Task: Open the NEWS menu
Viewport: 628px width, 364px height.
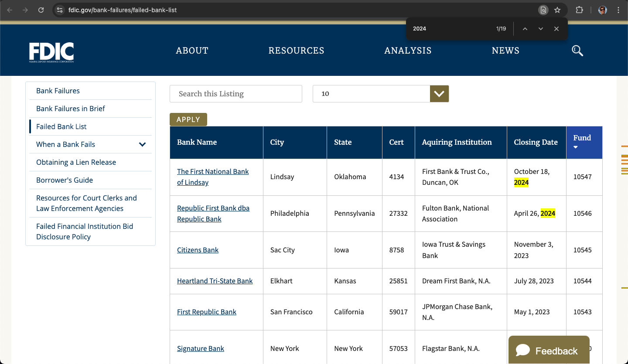Action: pos(505,51)
